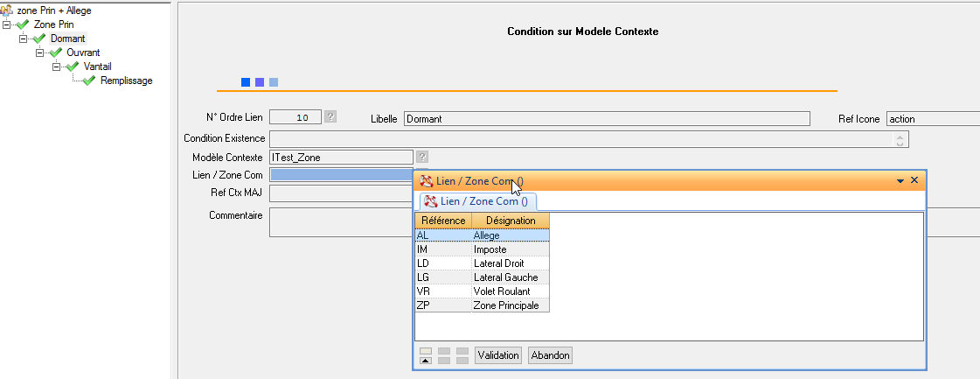The image size is (980, 379).
Task: Click the lifebuoy icon in popup title bar
Action: pyautogui.click(x=426, y=181)
